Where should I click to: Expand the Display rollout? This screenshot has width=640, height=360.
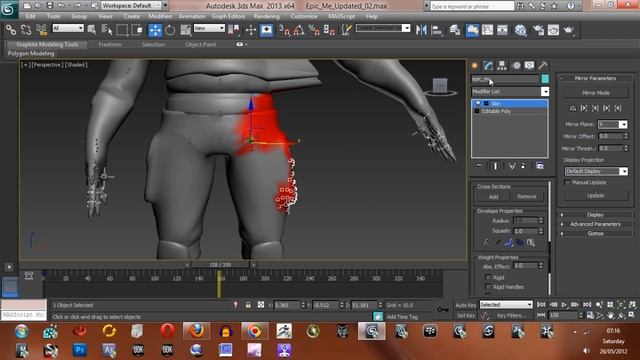pos(595,215)
